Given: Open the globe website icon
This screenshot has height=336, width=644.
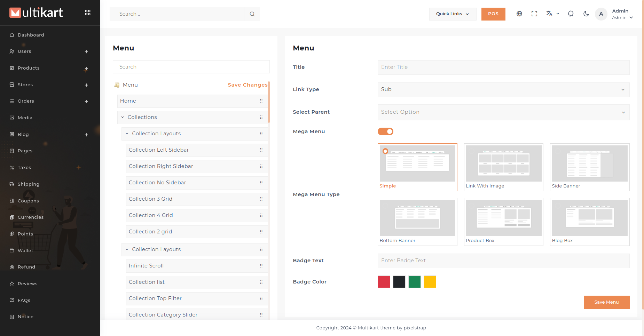Looking at the screenshot, I should [x=519, y=14].
